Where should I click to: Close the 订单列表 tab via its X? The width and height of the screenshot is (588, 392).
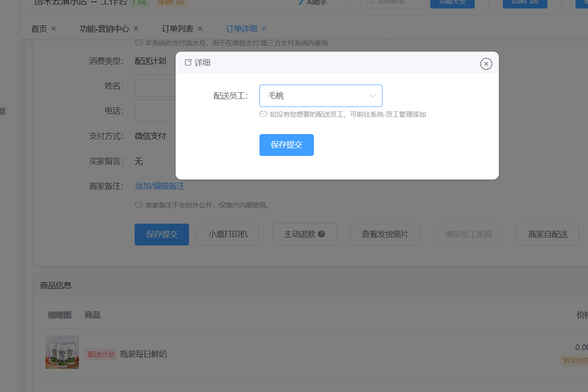click(x=200, y=29)
